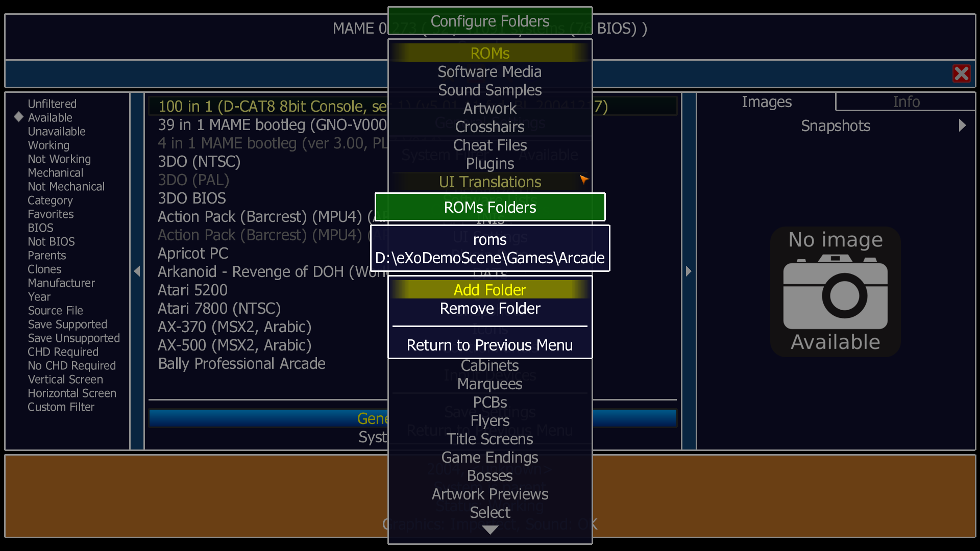The height and width of the screenshot is (551, 980).
Task: Select the CHD Required filter
Action: (x=63, y=352)
